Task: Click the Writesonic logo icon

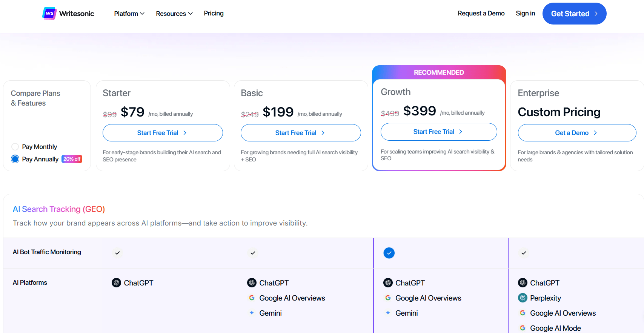Action: pyautogui.click(x=49, y=14)
